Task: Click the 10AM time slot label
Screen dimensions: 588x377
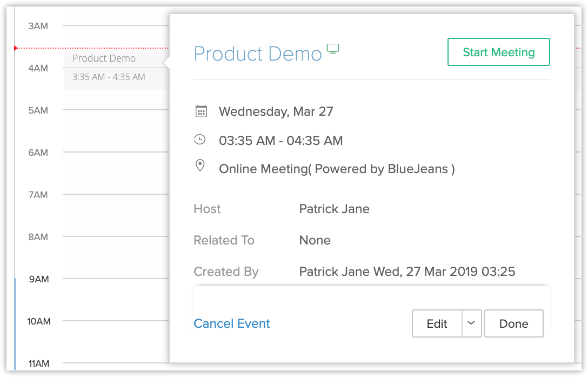Action: (39, 321)
